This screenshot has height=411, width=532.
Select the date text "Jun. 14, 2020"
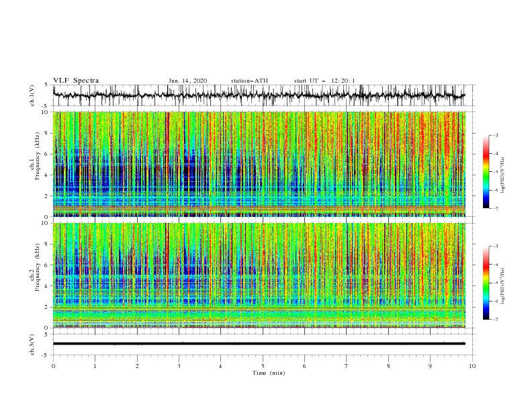[187, 81]
